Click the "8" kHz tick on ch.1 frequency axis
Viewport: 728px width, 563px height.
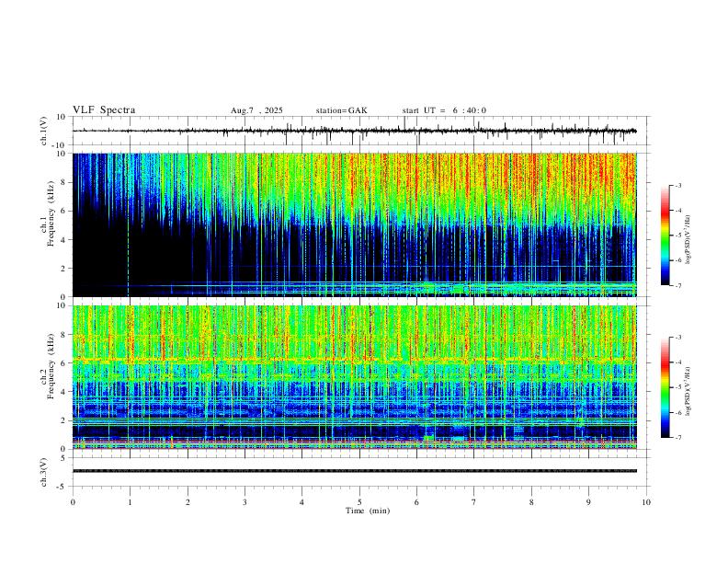(x=64, y=182)
